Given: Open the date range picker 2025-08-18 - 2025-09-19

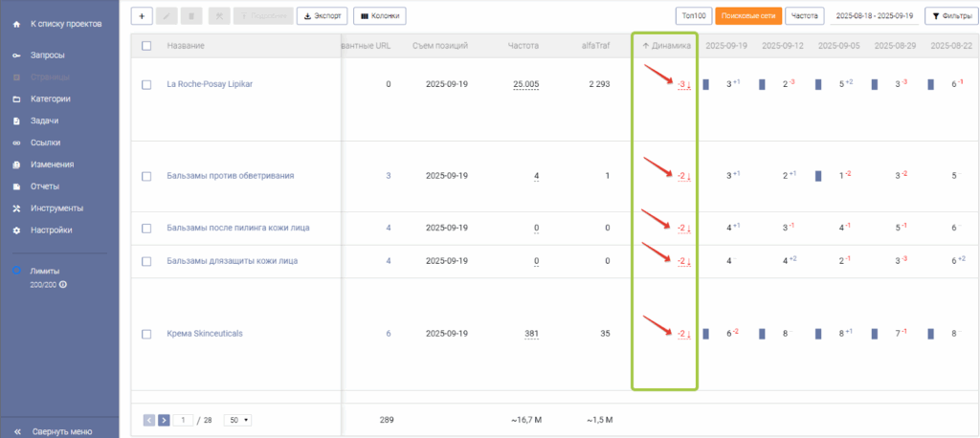Looking at the screenshot, I should click(875, 16).
